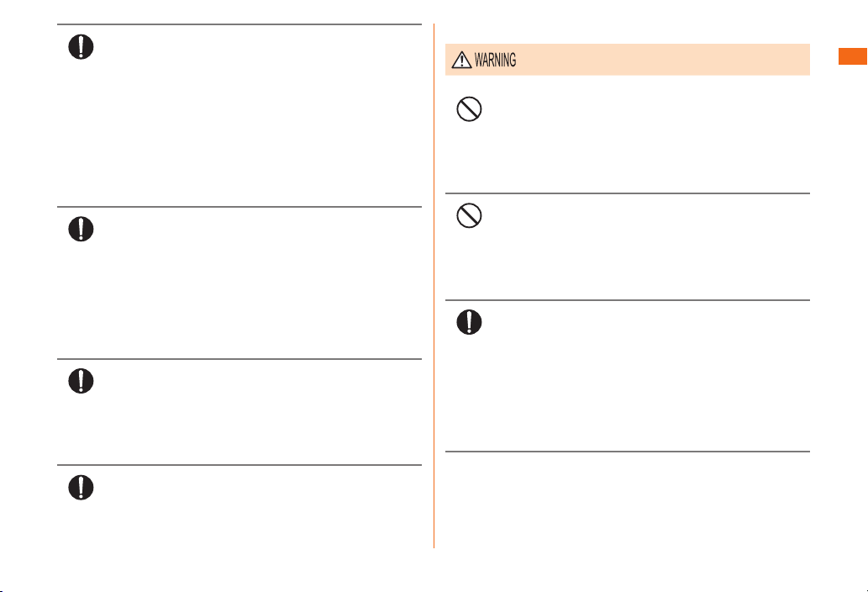Screen dimensions: 868x592
Task: Click the second exclamation icon, left column
Action: (x=81, y=229)
